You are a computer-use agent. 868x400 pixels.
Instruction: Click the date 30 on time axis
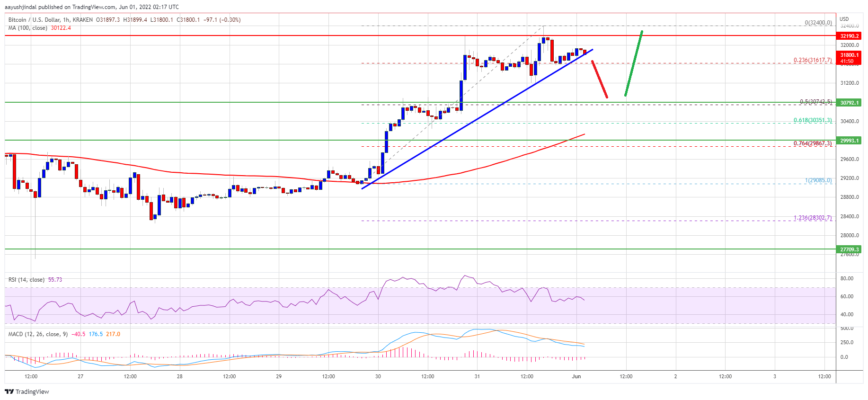click(x=378, y=377)
